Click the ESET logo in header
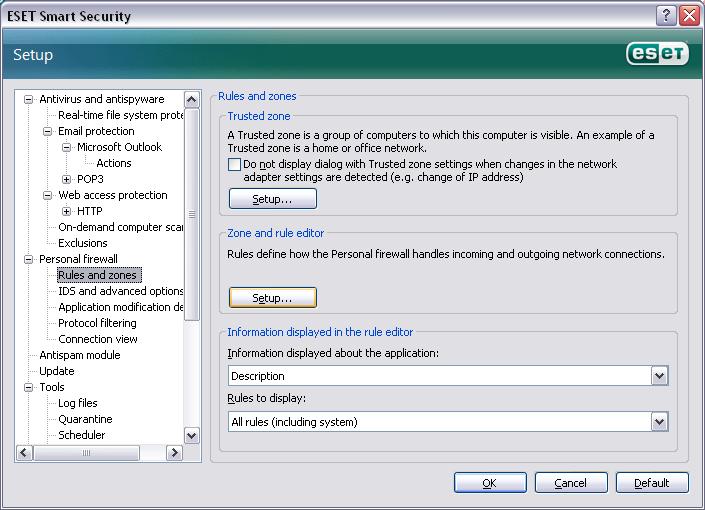This screenshot has height=510, width=705. [657, 54]
